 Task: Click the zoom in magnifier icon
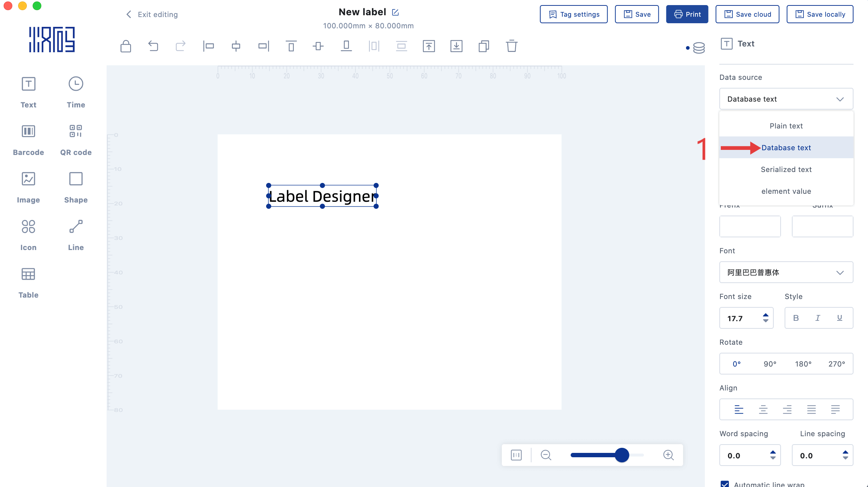point(668,455)
